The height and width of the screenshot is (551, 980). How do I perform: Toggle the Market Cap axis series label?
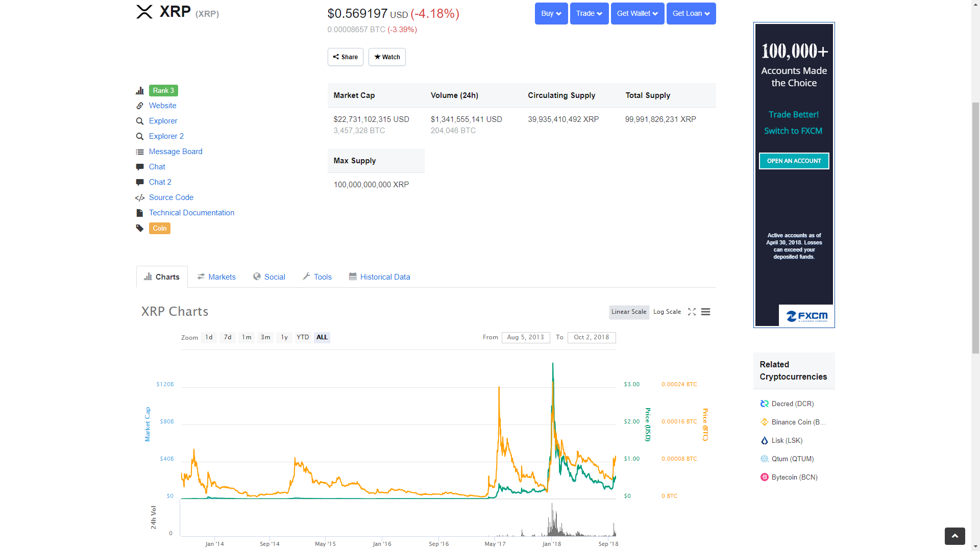click(x=148, y=424)
